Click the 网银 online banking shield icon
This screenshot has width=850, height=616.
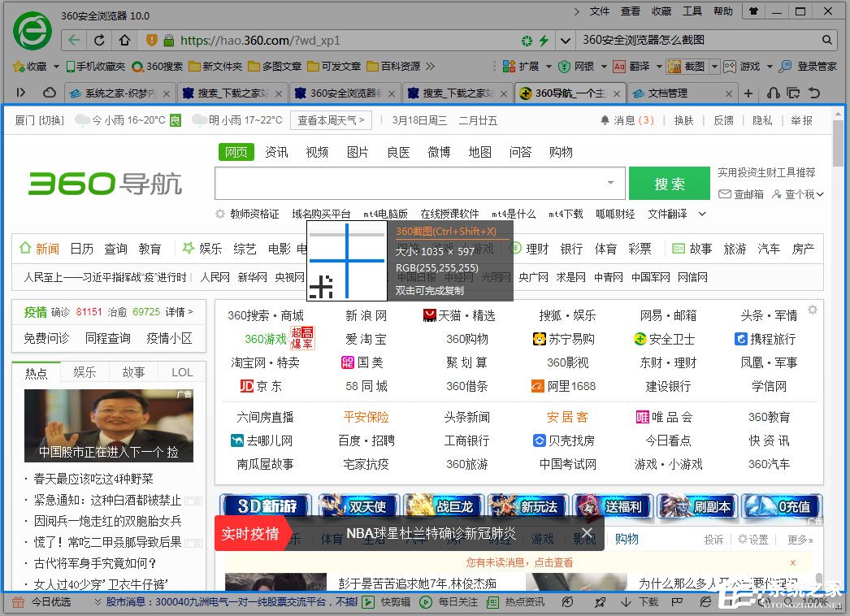(563, 66)
